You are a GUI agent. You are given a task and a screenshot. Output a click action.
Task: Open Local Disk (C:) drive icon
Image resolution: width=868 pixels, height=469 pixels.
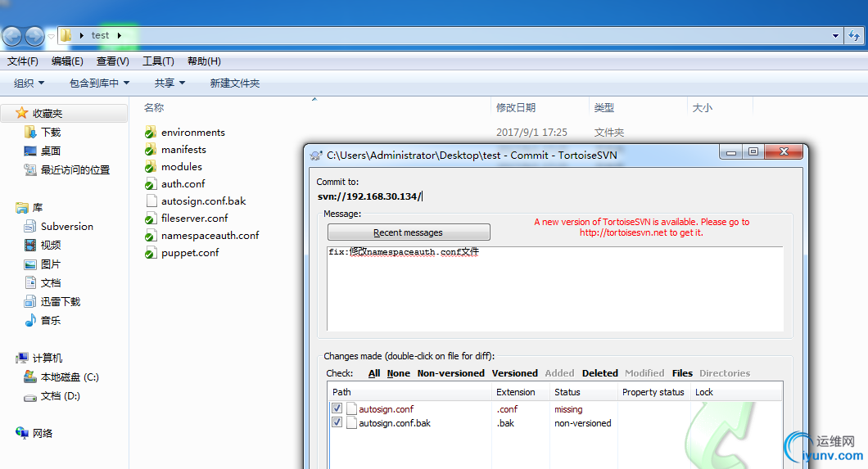pos(30,377)
